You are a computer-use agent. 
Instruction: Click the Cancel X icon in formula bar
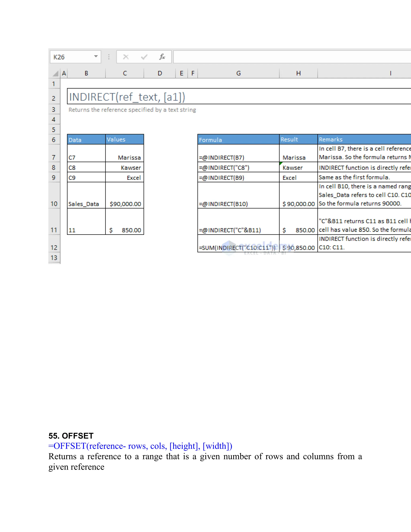pyautogui.click(x=126, y=57)
